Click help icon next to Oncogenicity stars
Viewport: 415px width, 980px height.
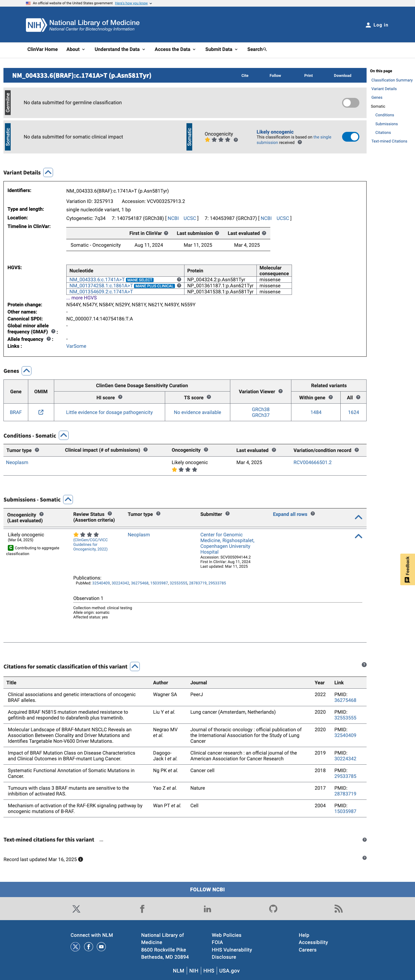[x=236, y=140]
